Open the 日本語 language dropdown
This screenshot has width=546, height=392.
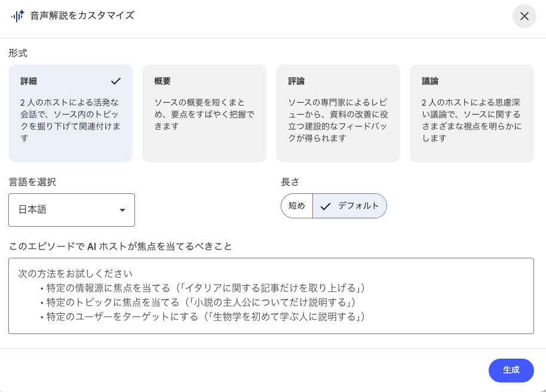(72, 210)
